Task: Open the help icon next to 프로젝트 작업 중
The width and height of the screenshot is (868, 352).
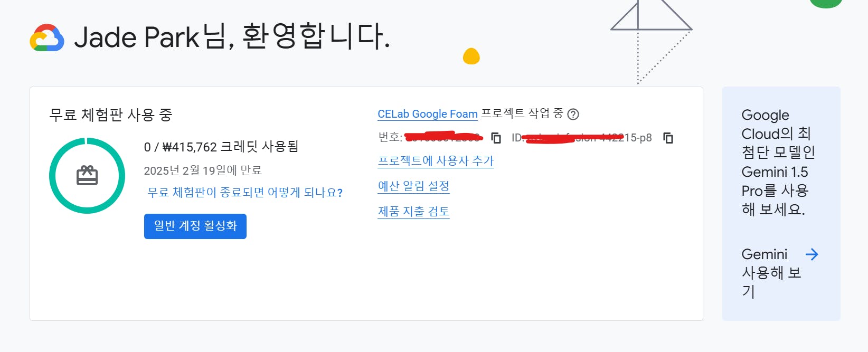Action: point(573,114)
